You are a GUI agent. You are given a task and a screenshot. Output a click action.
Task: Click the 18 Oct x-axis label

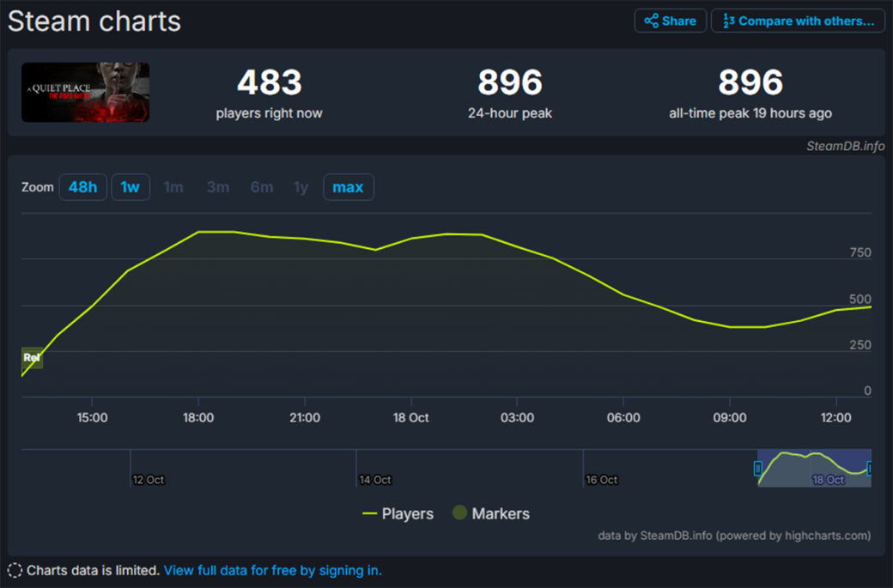(x=411, y=418)
